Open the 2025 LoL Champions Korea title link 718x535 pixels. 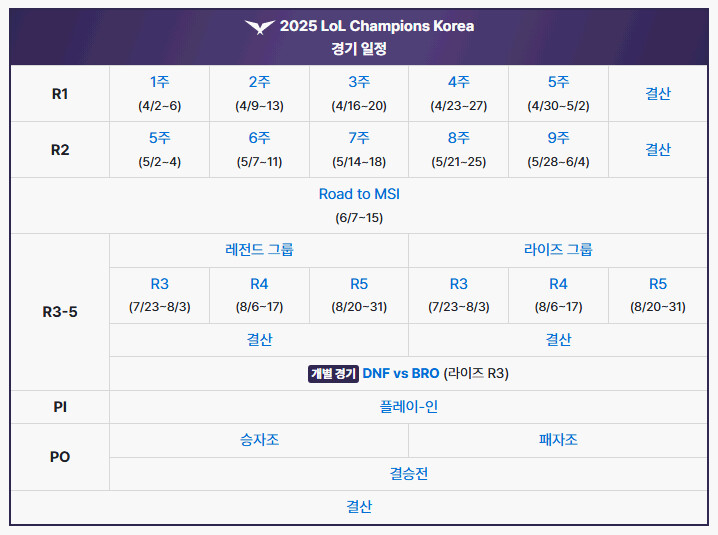[377, 26]
